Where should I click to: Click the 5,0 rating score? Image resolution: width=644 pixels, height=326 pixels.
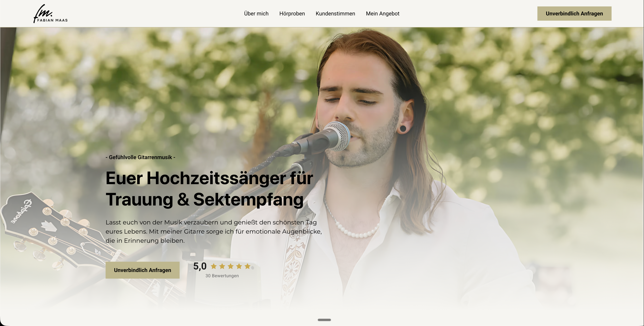tap(200, 266)
